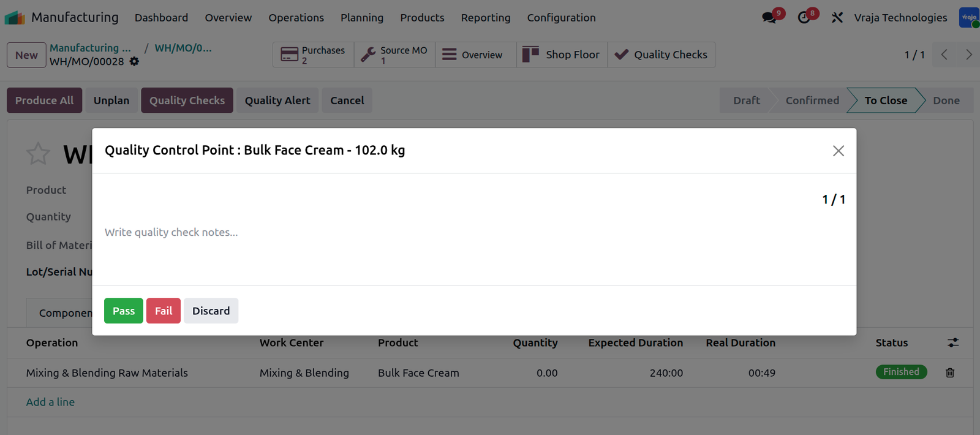
Task: Click the 1 / 1 record pager text
Action: click(x=914, y=55)
